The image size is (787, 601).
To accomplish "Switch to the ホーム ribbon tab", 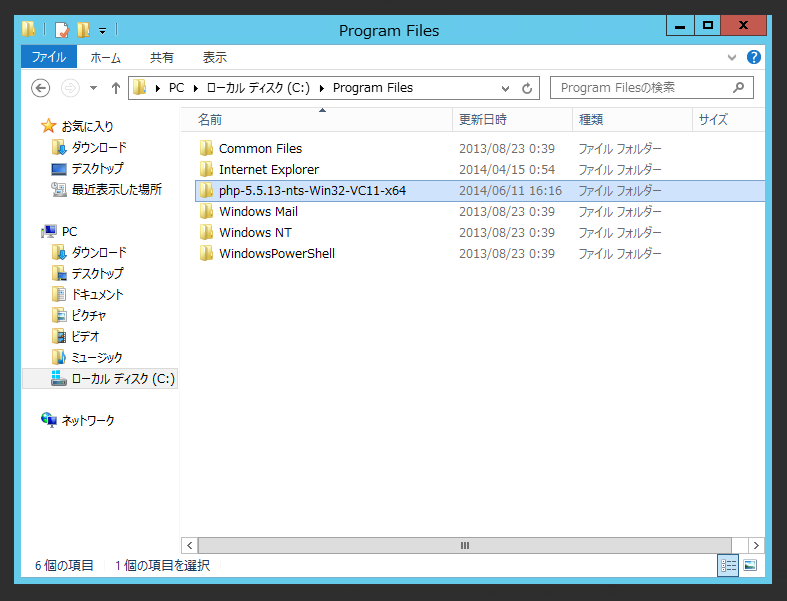I will 105,57.
